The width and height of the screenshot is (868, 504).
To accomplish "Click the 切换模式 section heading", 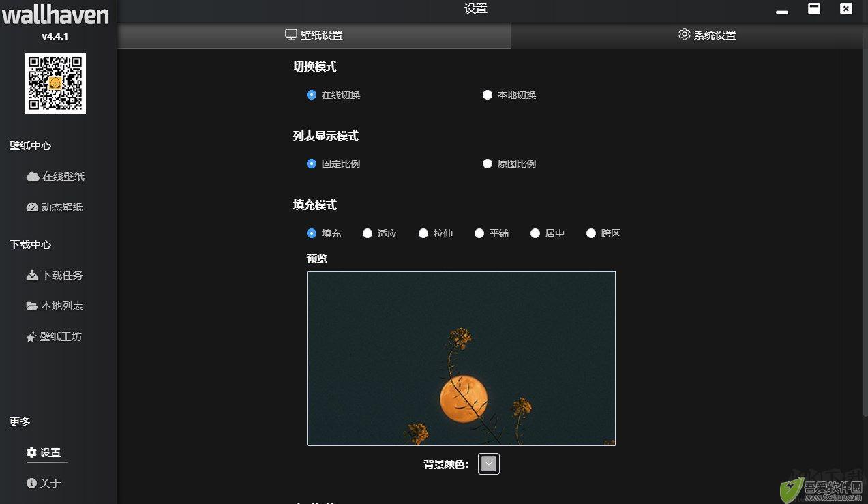I will click(x=315, y=67).
